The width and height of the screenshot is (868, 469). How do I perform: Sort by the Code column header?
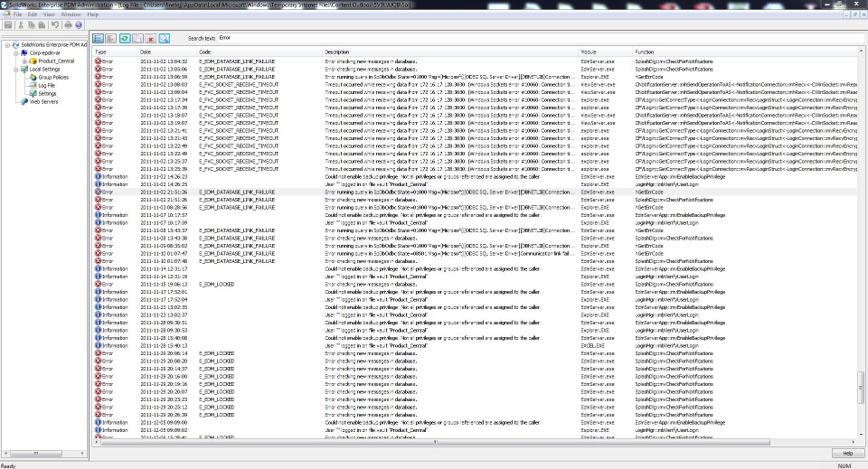[x=259, y=52]
